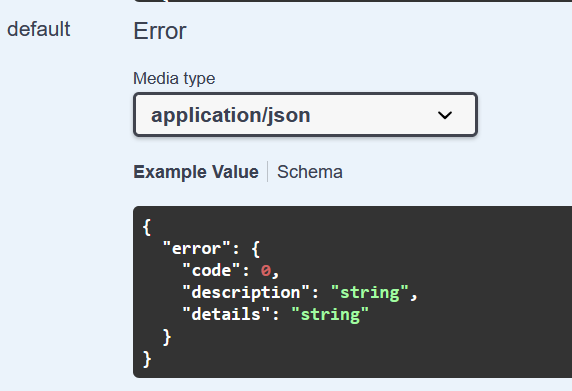Click the red 0 value for code
The height and width of the screenshot is (391, 572).
(266, 271)
